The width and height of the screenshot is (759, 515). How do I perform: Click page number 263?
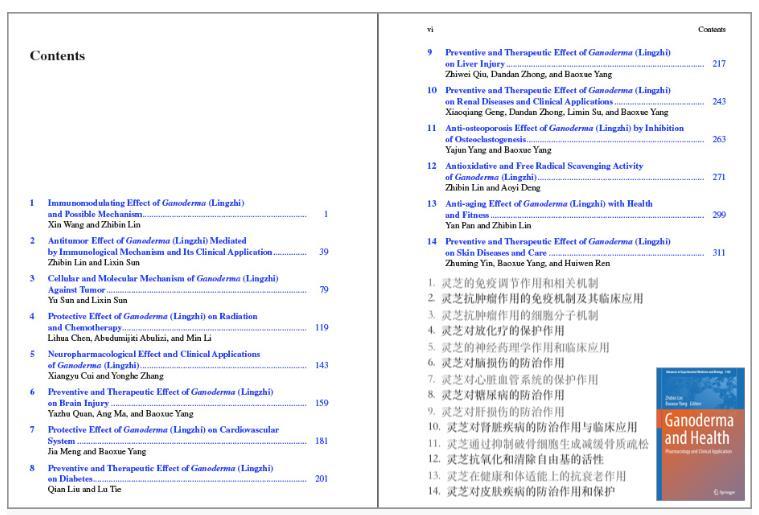click(x=719, y=139)
